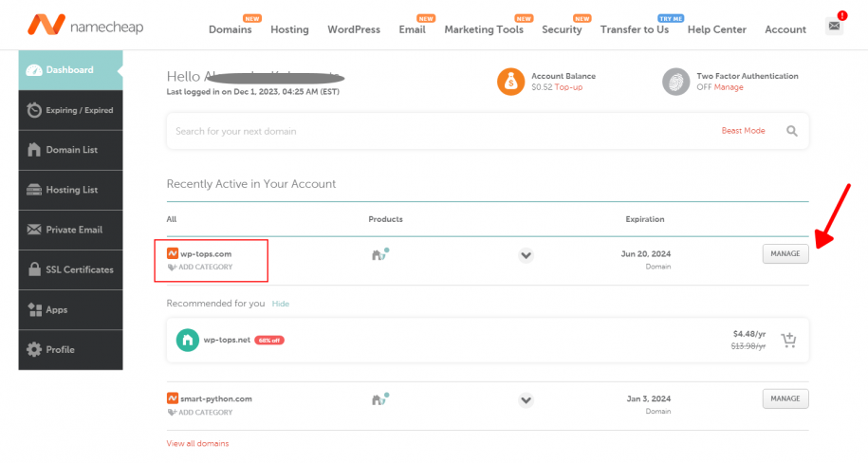Click the Namecheap logo
The height and width of the screenshot is (463, 868).
coord(85,26)
